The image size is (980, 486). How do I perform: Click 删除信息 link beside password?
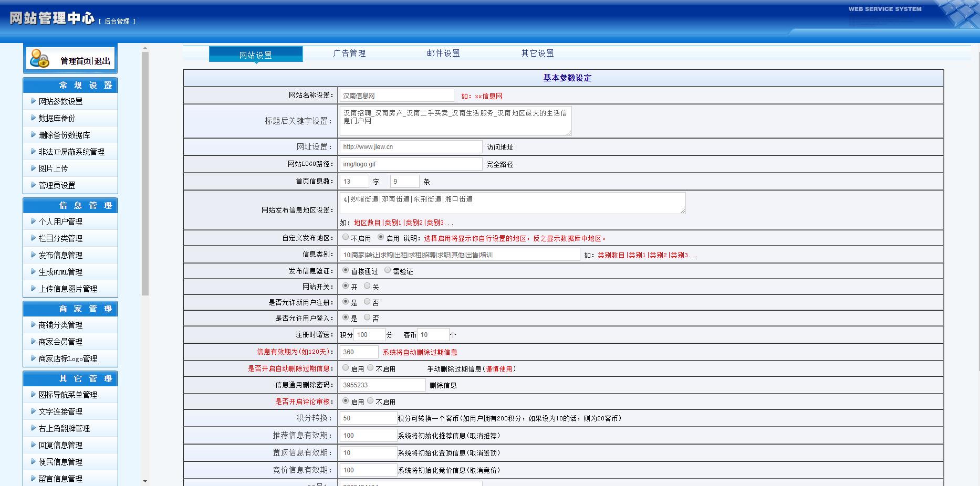[x=443, y=385]
